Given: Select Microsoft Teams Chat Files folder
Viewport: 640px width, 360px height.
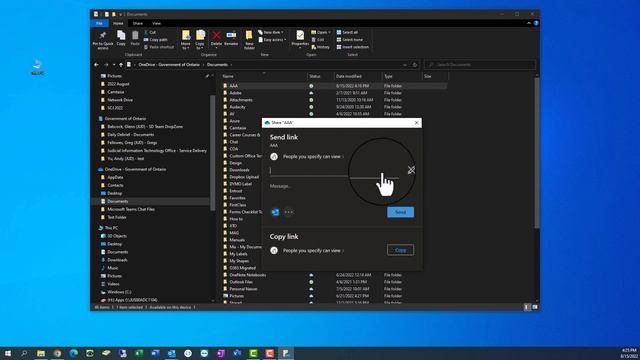Looking at the screenshot, I should 131,209.
